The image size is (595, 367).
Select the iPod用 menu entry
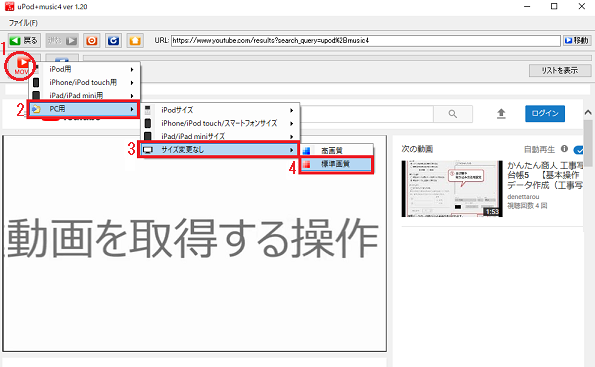pyautogui.click(x=84, y=69)
